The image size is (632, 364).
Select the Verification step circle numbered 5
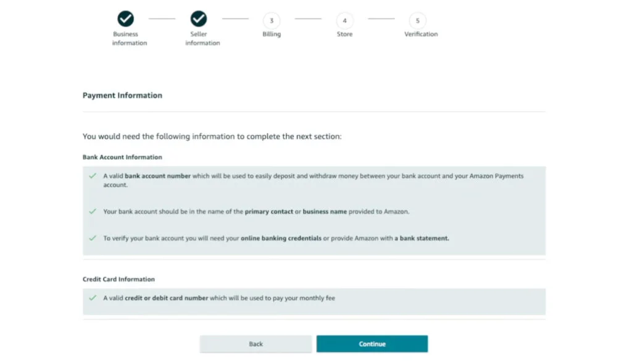(417, 20)
